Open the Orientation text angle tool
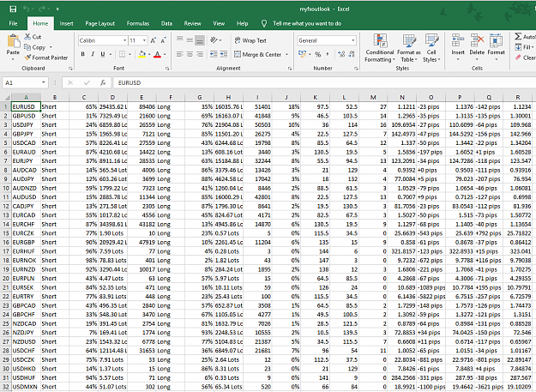The width and height of the screenshot is (536, 392). point(214,40)
